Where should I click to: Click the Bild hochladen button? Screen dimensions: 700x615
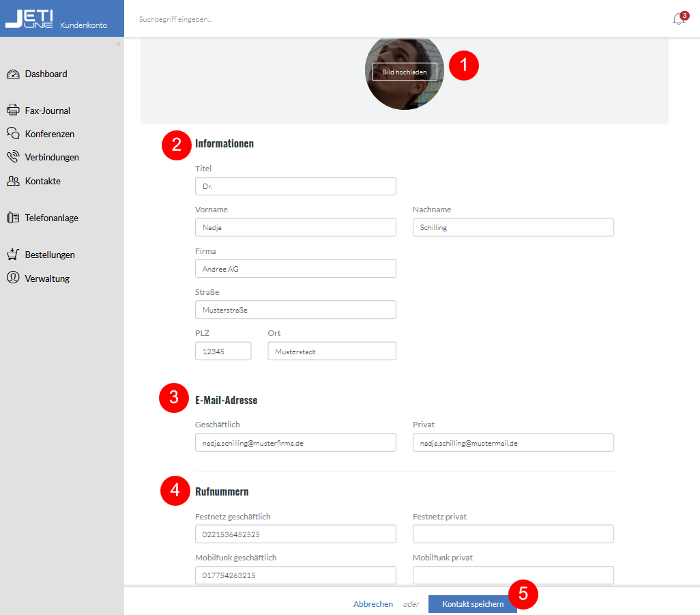(x=404, y=72)
